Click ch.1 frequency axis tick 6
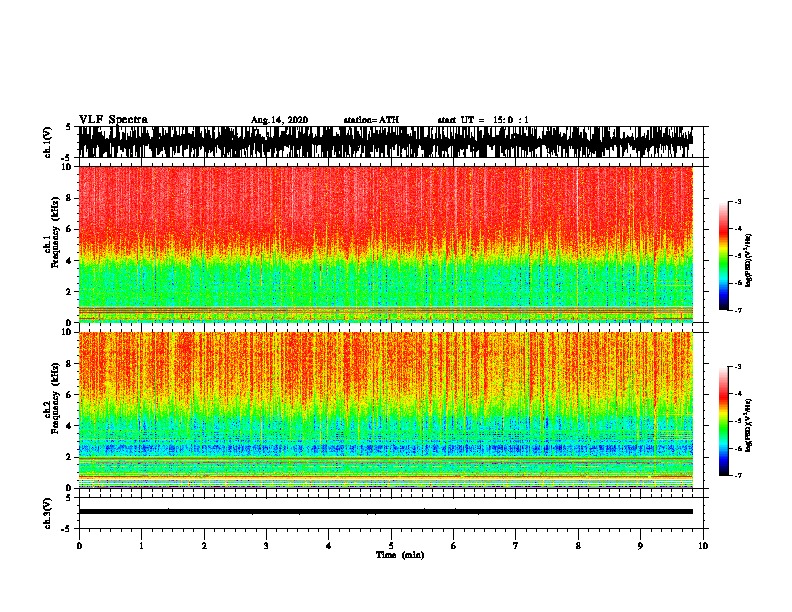Screen dimensions: 792x612 69,229
